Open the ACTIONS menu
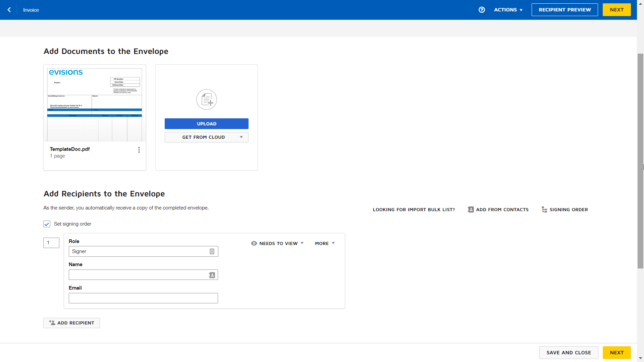The width and height of the screenshot is (644, 362). 508,10
